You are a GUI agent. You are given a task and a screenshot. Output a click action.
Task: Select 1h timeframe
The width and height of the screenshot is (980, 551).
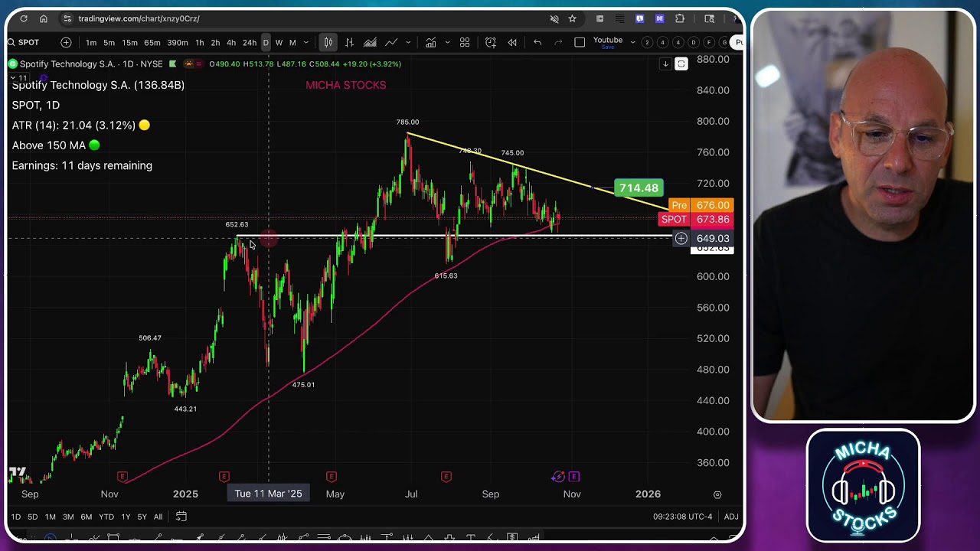[x=200, y=42]
